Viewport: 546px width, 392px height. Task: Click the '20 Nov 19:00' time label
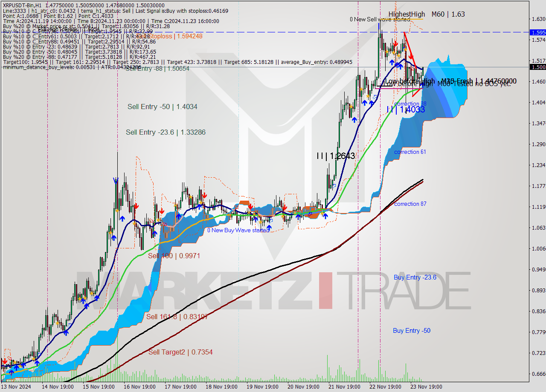click(304, 387)
